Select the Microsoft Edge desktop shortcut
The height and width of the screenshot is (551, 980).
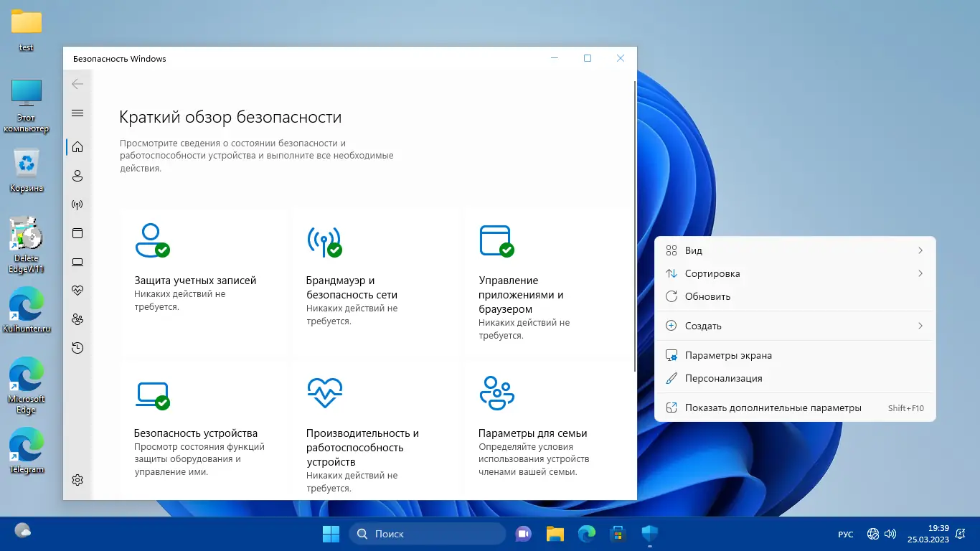click(27, 386)
